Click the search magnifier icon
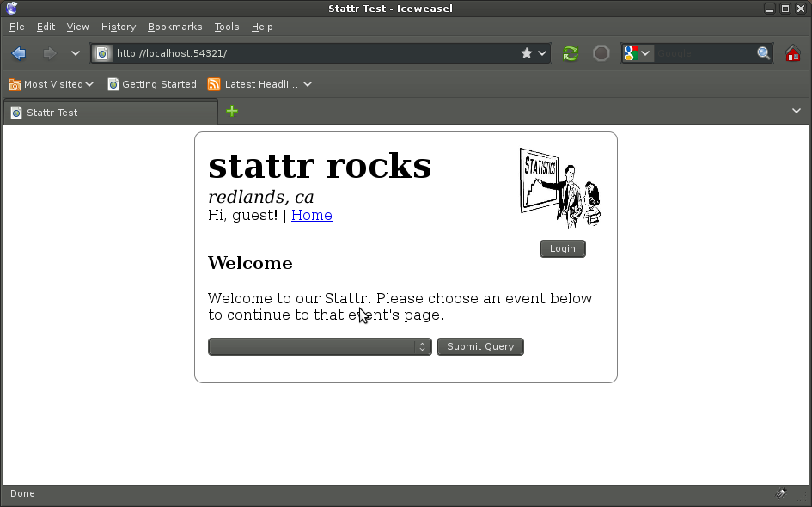Image resolution: width=812 pixels, height=507 pixels. pos(763,52)
